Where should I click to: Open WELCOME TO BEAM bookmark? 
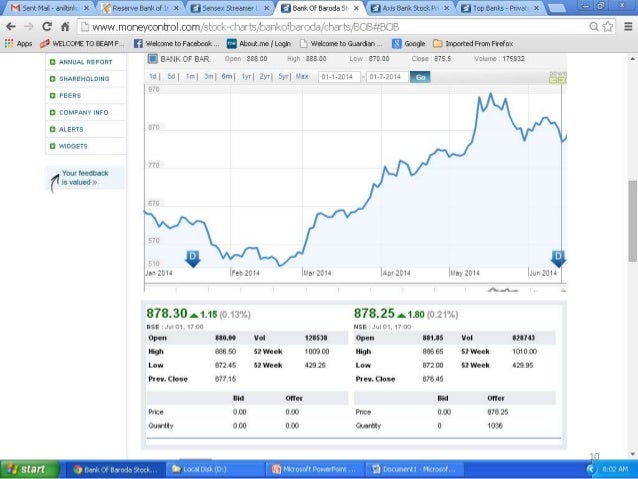82,44
